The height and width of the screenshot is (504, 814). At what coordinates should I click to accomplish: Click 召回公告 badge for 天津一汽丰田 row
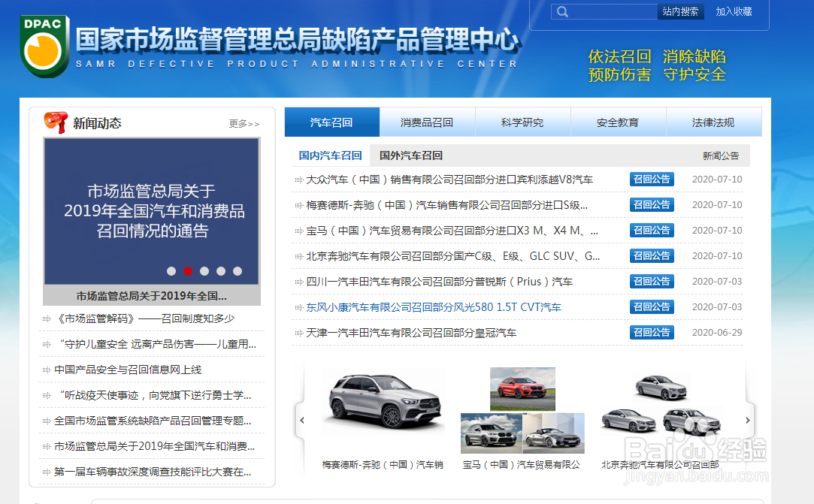coord(652,332)
